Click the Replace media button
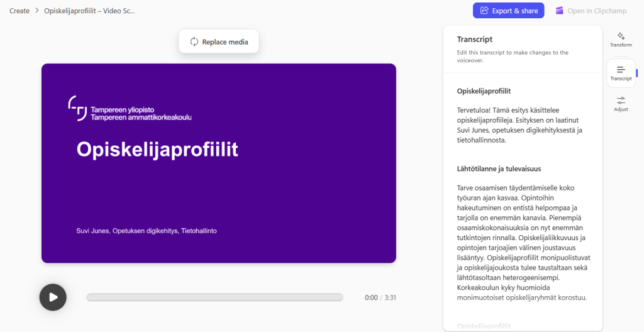Screen dimensions: 644x332 [x=219, y=41]
